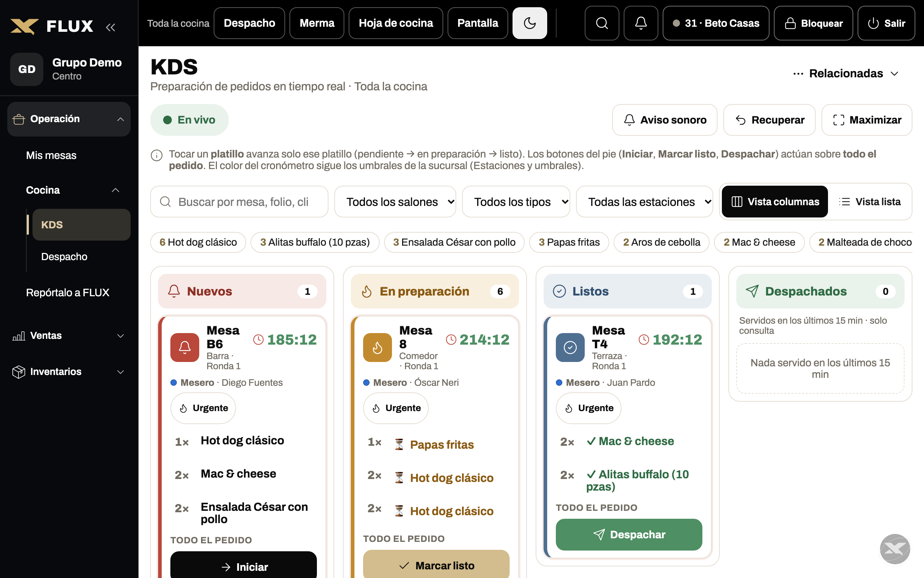Open Repórtalo a FLUX in the sidebar
The image size is (924, 578).
click(67, 293)
